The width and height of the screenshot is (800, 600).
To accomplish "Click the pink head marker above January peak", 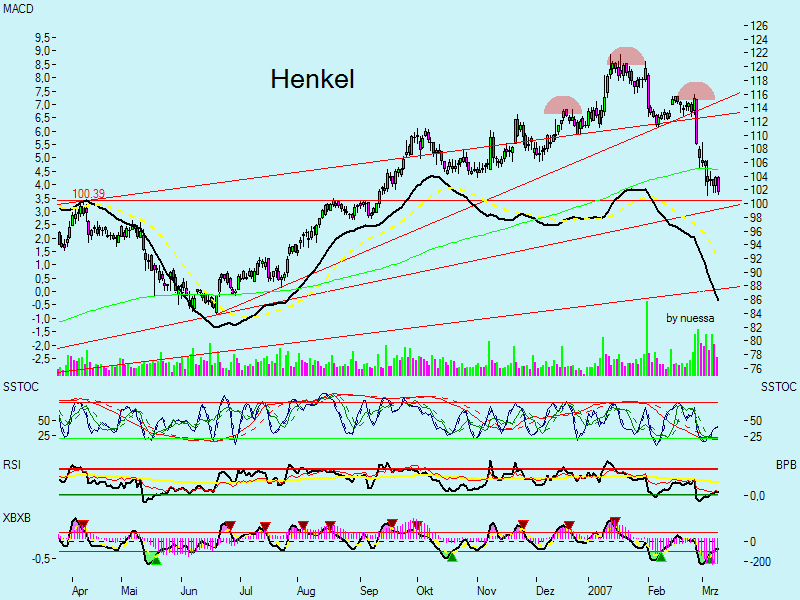I will (x=627, y=56).
